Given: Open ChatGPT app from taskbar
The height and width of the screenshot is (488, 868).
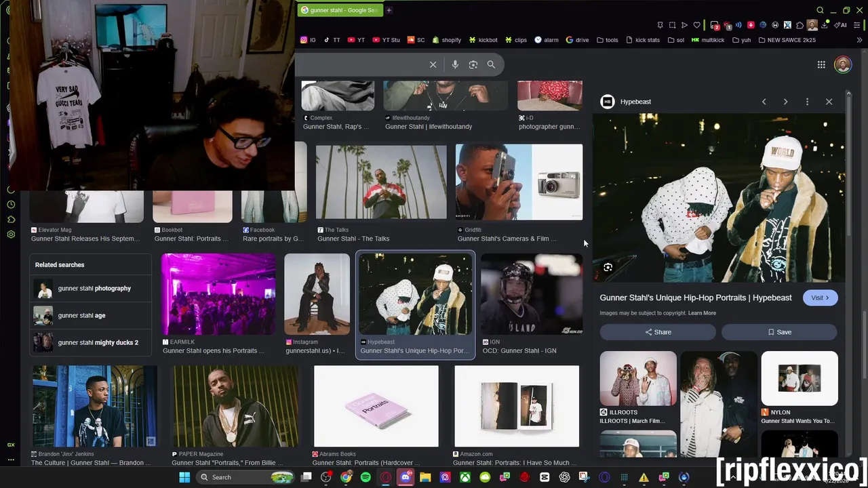Looking at the screenshot, I should [564, 477].
